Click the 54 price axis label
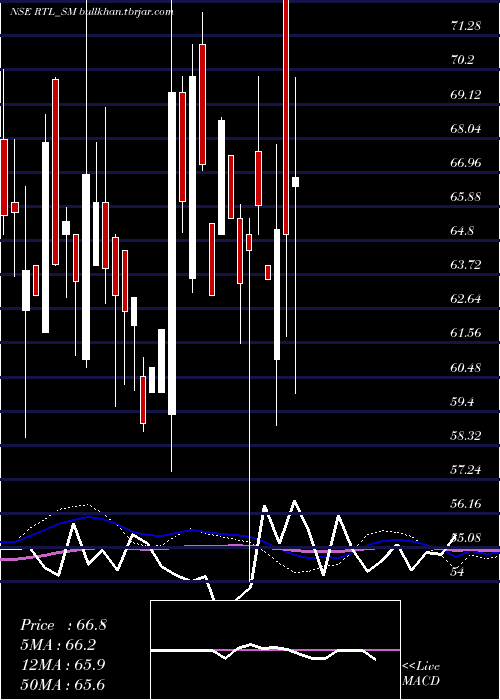Screen dimensions: 500x700 point(458,572)
